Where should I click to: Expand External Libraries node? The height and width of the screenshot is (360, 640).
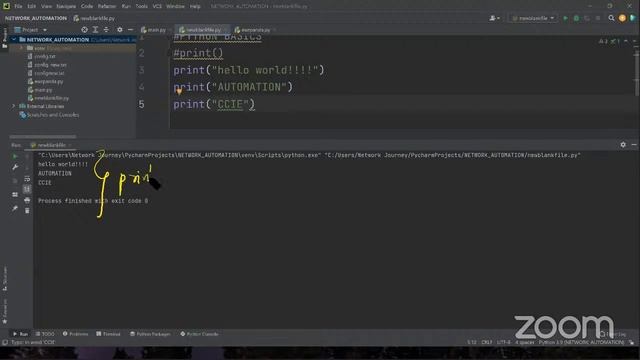(14, 106)
